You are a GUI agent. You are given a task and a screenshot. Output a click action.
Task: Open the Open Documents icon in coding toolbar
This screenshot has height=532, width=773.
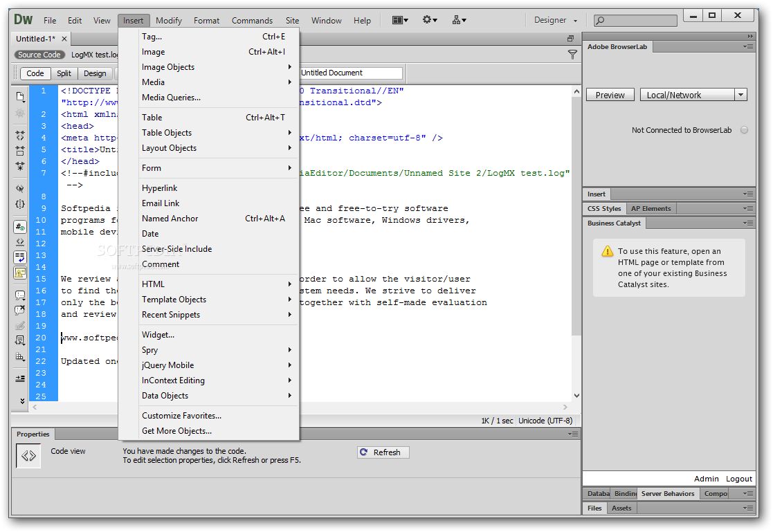(19, 96)
